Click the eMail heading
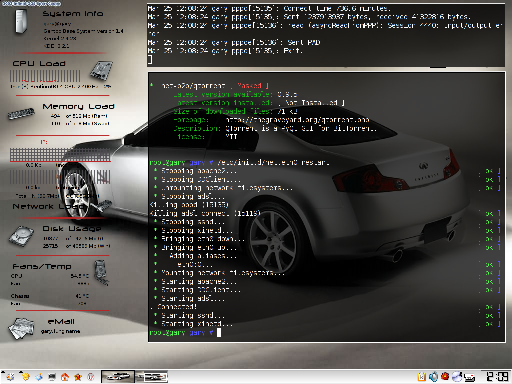The width and height of the screenshot is (512, 384). 61,321
